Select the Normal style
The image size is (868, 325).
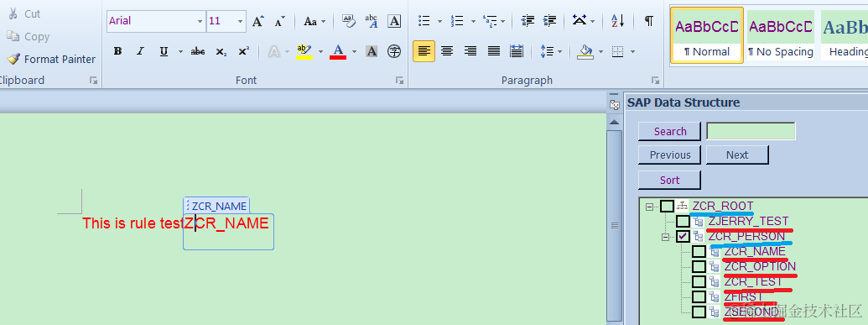[x=707, y=35]
